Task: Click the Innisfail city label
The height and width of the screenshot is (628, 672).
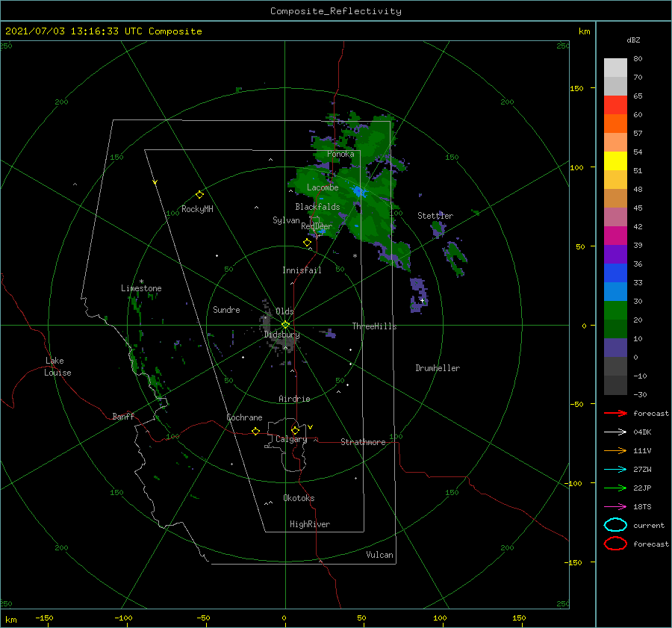Action: (302, 270)
